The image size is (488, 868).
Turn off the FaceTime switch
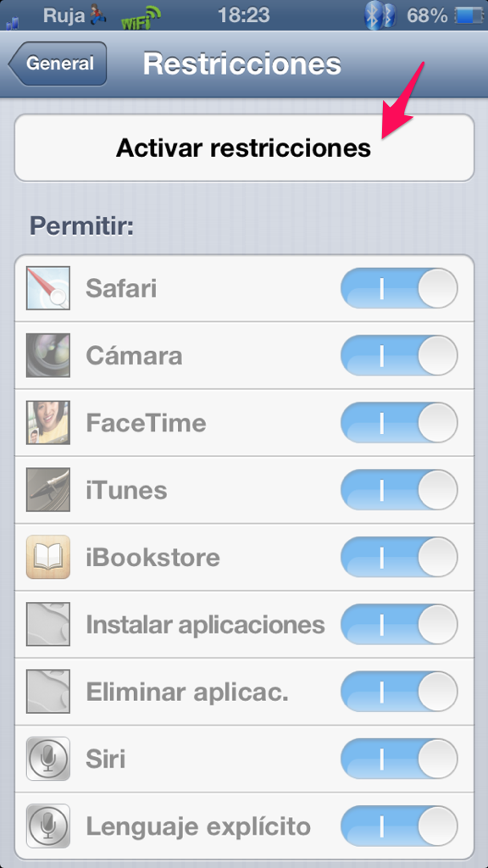click(x=399, y=423)
